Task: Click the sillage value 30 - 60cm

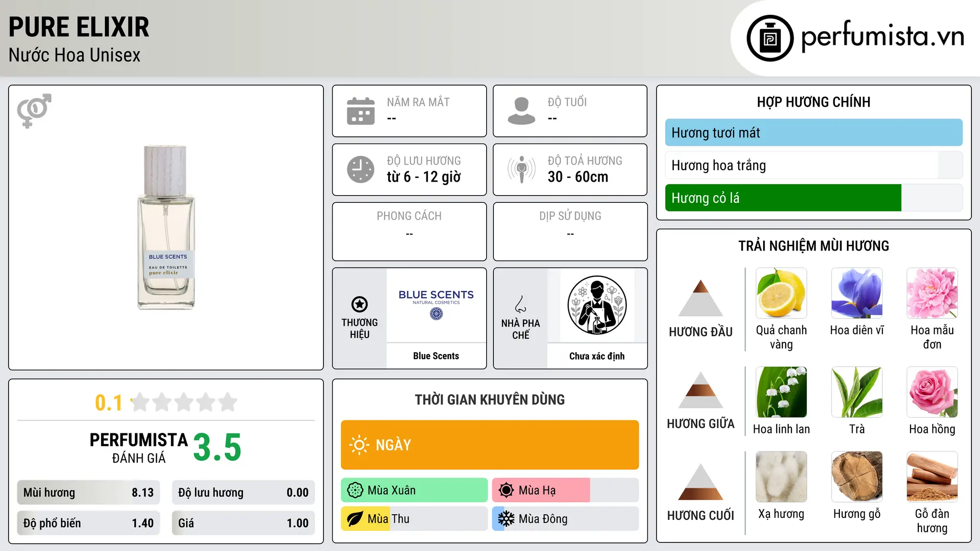Action: 578,177
